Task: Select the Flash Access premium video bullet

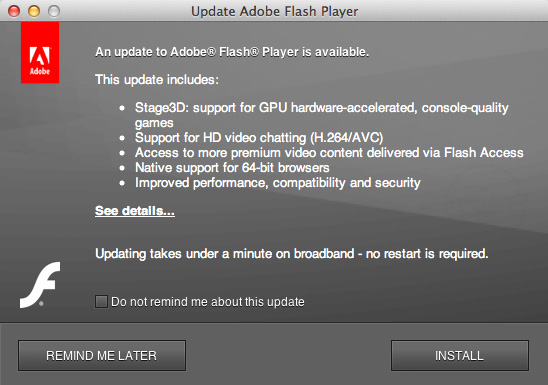Action: coord(329,153)
